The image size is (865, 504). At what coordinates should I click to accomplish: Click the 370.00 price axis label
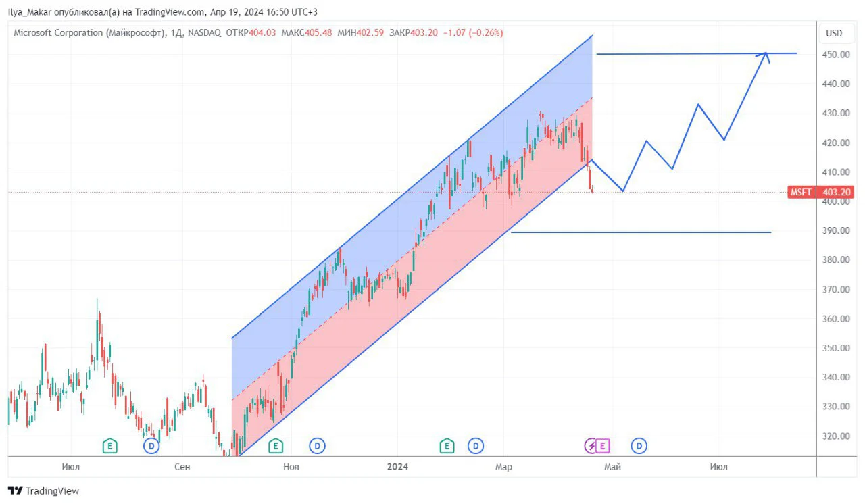pyautogui.click(x=835, y=289)
